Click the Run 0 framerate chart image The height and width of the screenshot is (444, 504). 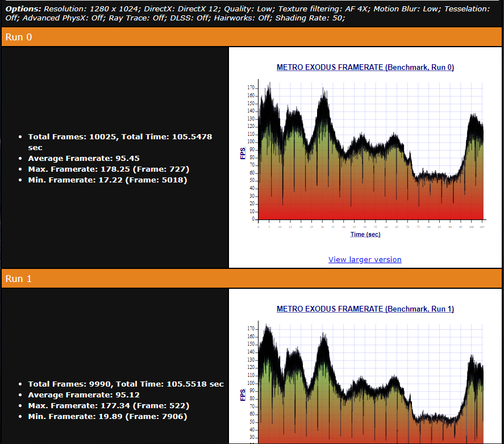point(365,149)
